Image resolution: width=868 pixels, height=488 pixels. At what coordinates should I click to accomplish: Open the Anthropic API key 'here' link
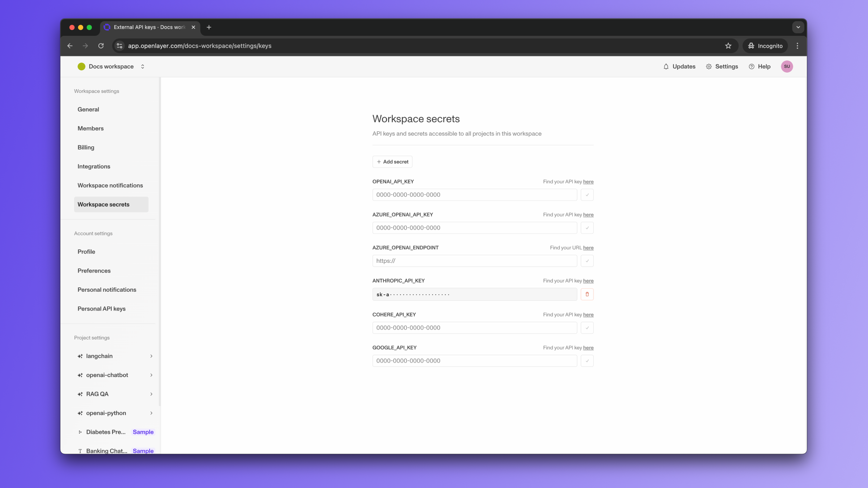[588, 281]
